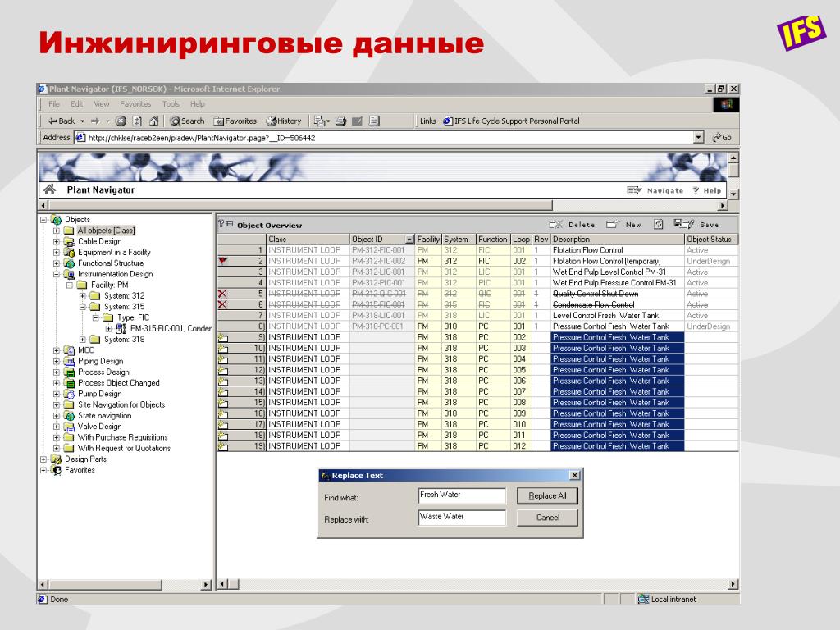The width and height of the screenshot is (840, 630).
Task: Click the Plant Navigator home icon
Action: tap(50, 189)
